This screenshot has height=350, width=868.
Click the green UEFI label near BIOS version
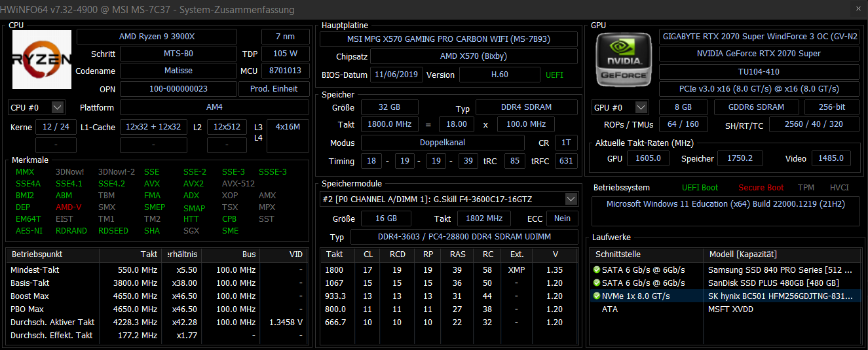554,75
